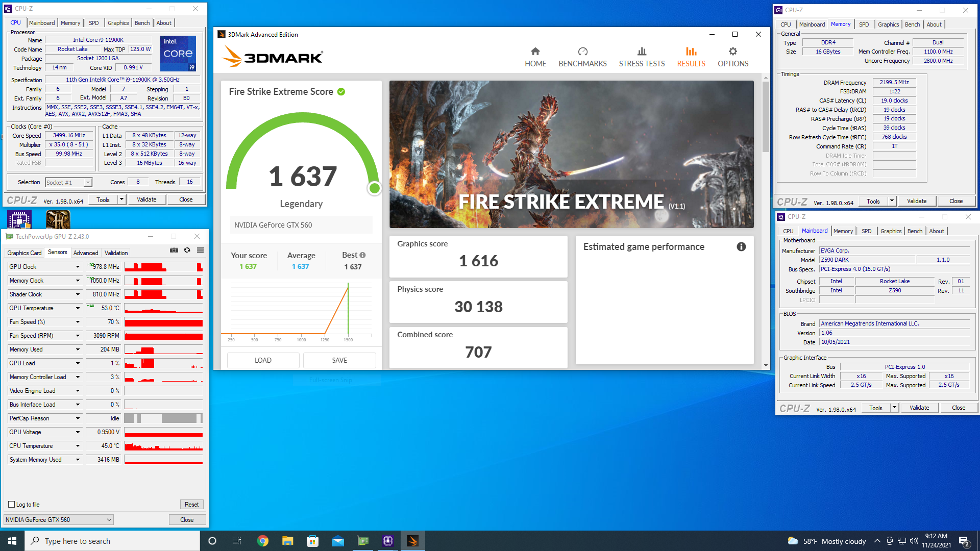Open Fan Speed (RPM) sensor dropdown

click(78, 336)
